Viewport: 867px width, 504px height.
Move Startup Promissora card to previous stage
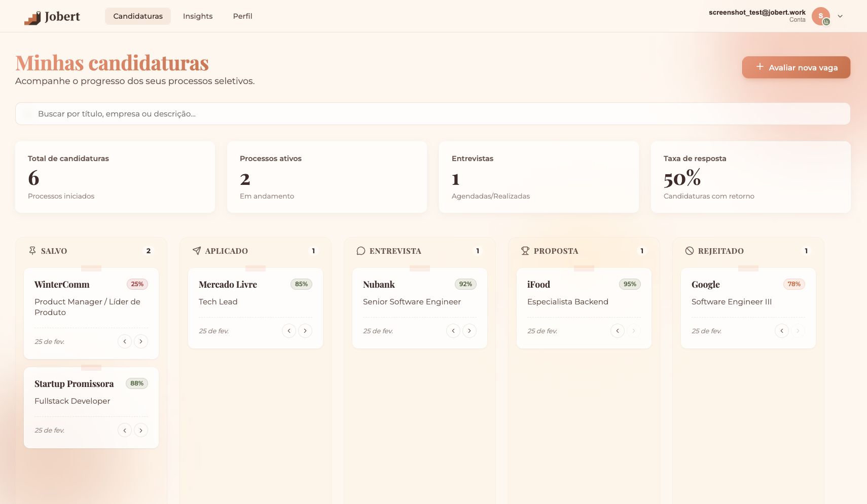[x=125, y=430]
